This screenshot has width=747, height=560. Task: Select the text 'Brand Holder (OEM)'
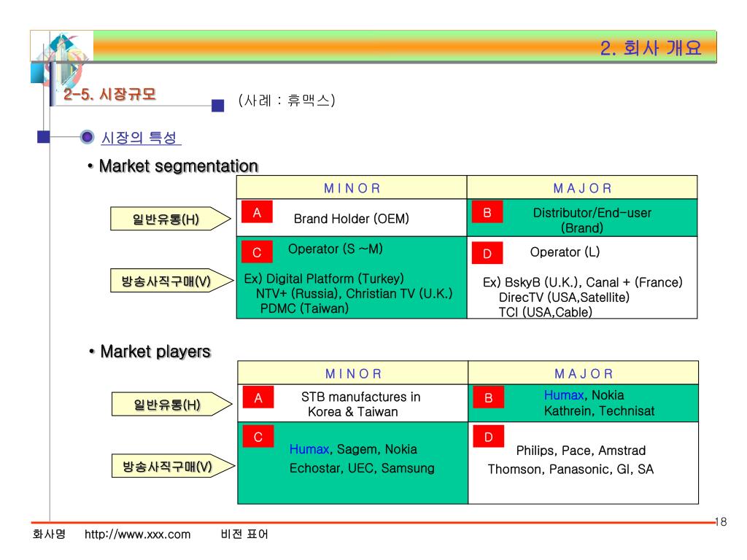(x=352, y=219)
